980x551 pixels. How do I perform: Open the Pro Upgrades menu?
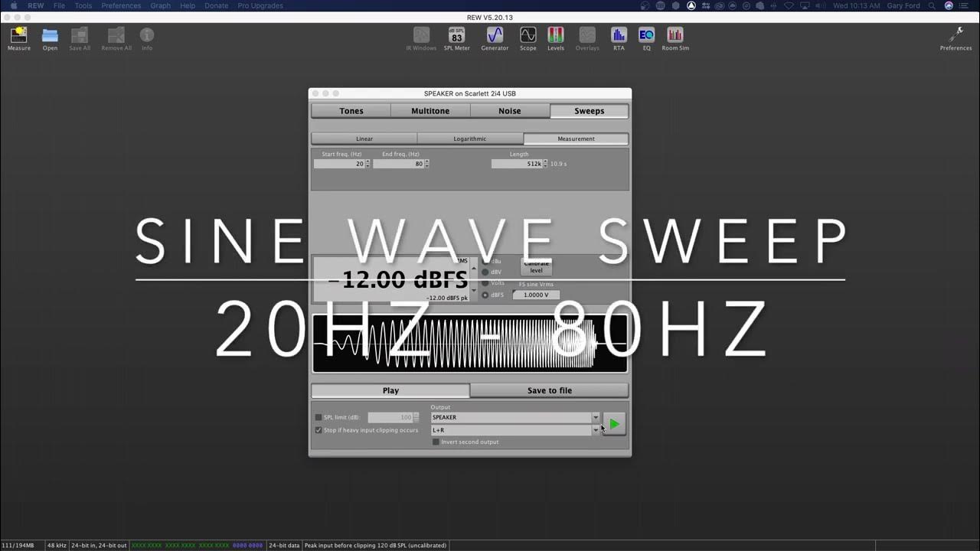pyautogui.click(x=260, y=5)
